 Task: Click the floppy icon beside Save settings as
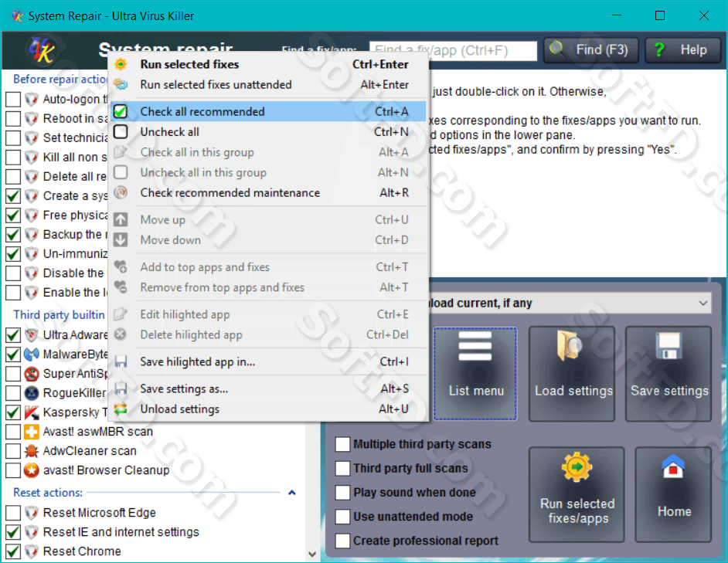(121, 388)
